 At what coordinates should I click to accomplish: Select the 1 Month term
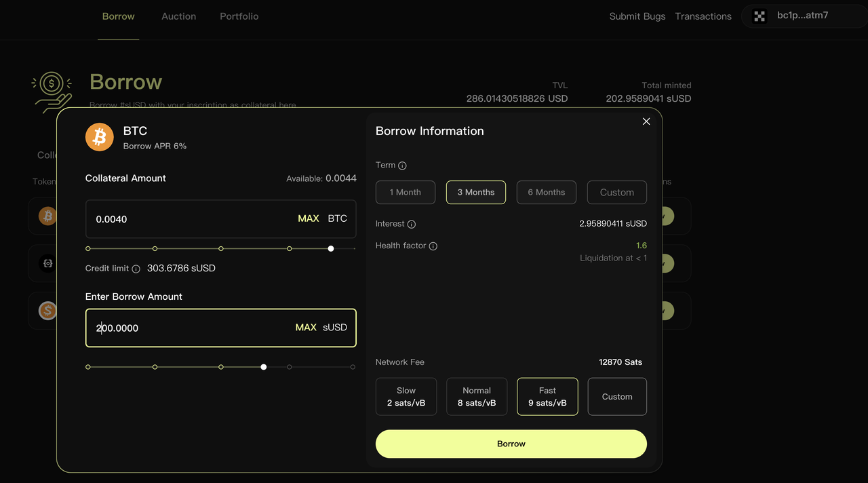coord(406,193)
